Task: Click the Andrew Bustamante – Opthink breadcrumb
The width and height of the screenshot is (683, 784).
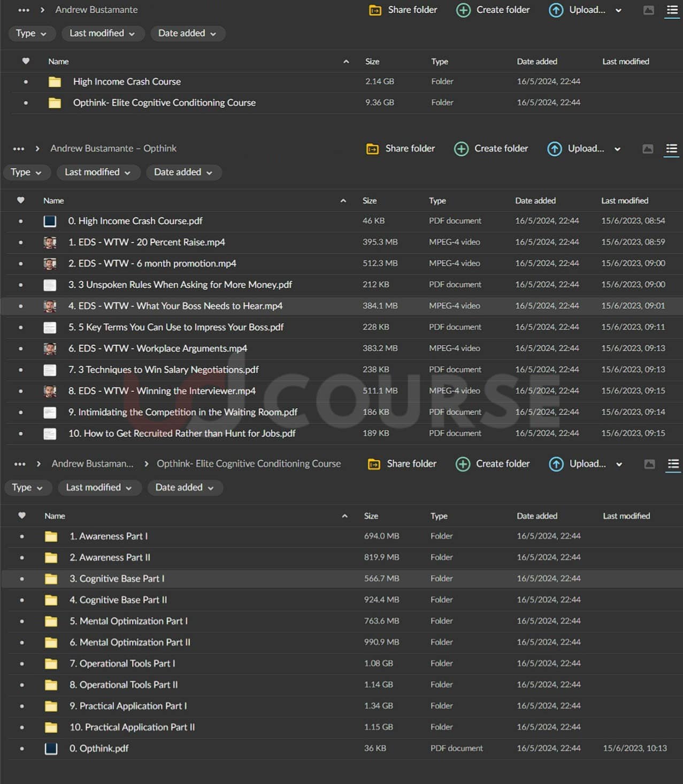Action: pos(113,148)
